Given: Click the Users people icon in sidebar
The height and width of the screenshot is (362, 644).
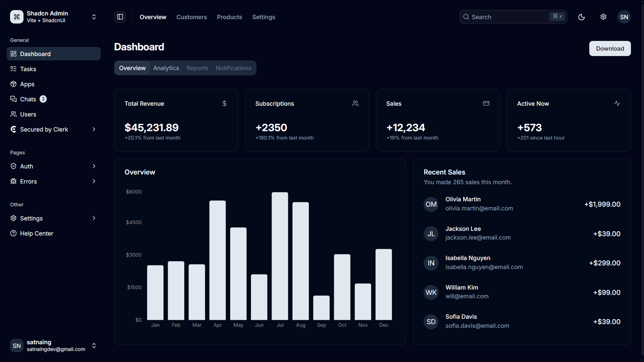Looking at the screenshot, I should [13, 114].
